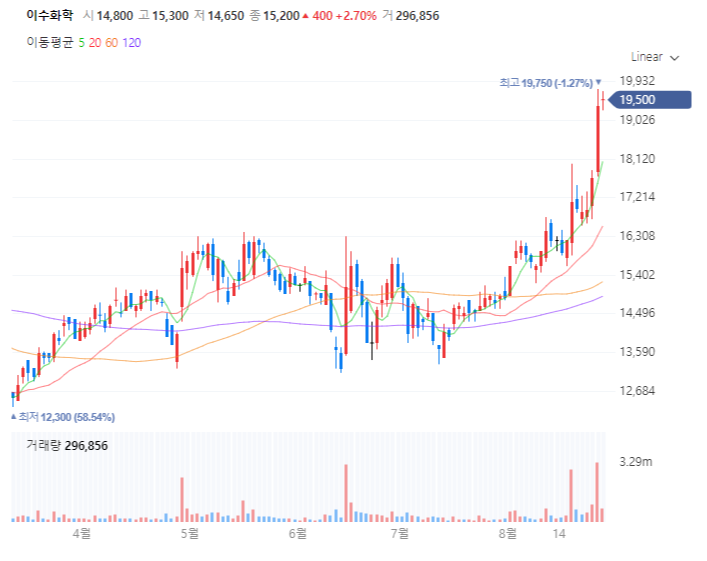Click the red up-triangle change indicator
This screenshot has width=707, height=561.
[x=305, y=16]
